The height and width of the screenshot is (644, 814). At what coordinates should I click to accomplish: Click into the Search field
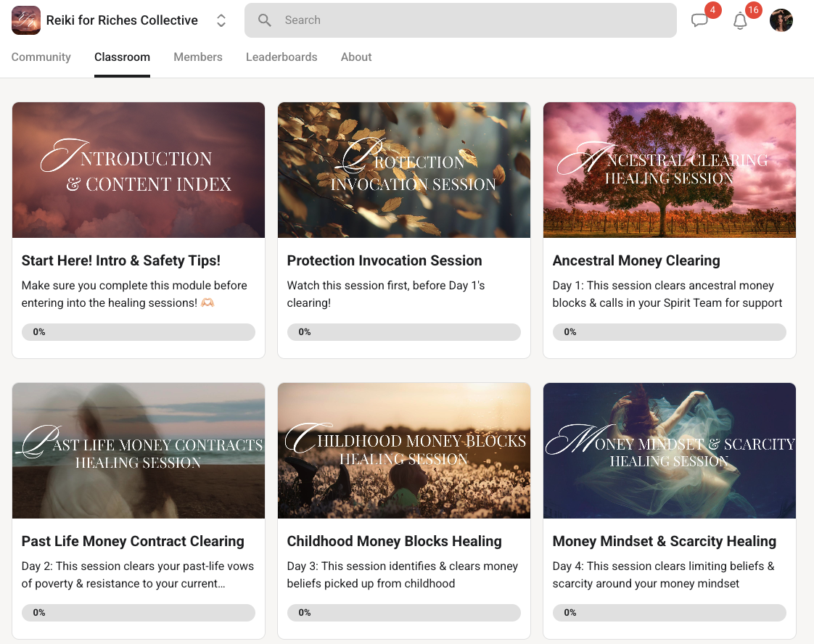click(x=461, y=20)
